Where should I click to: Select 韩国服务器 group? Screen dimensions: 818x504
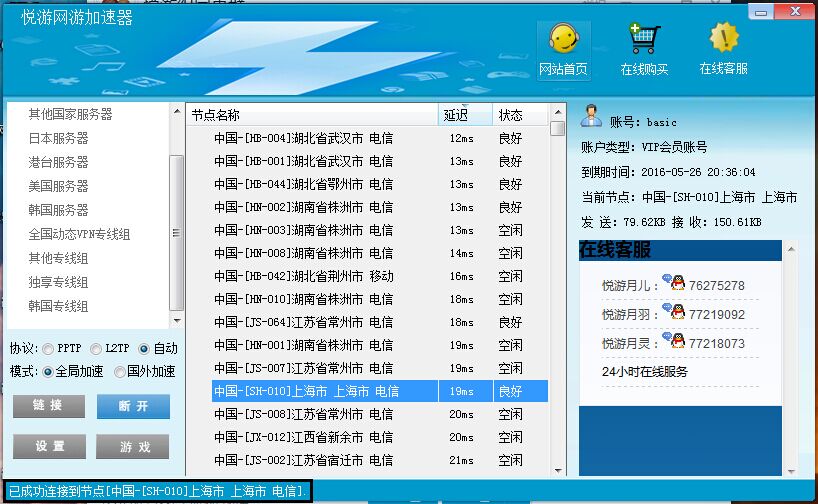58,210
